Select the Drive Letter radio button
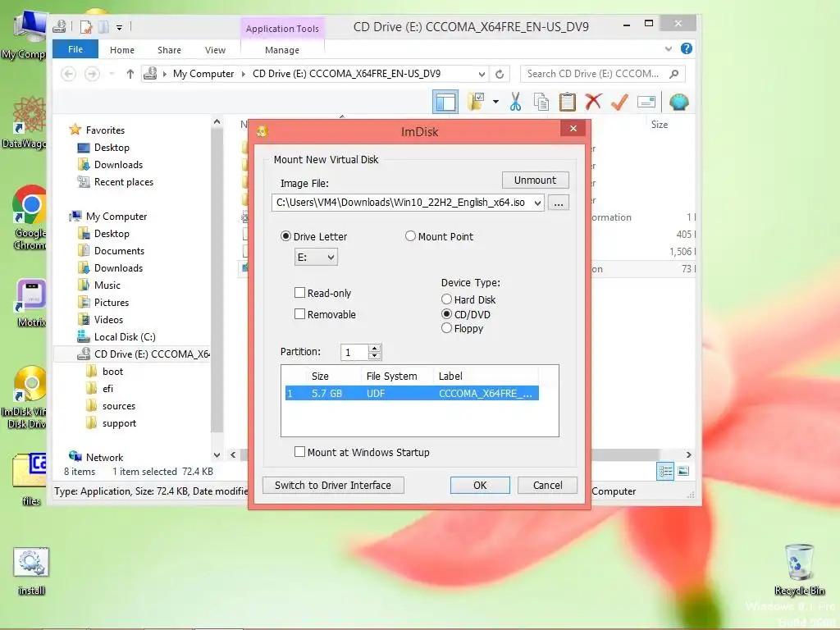Image resolution: width=840 pixels, height=630 pixels. click(286, 236)
